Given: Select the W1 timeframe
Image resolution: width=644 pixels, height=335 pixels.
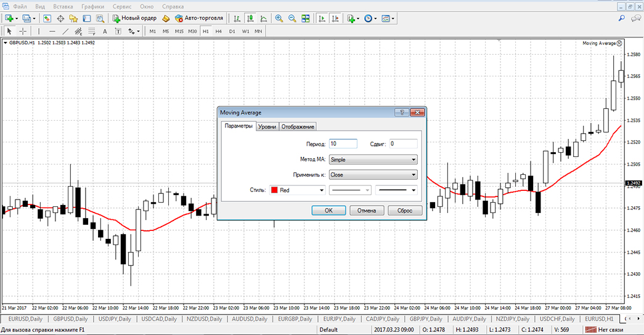Looking at the screenshot, I should pos(245,31).
